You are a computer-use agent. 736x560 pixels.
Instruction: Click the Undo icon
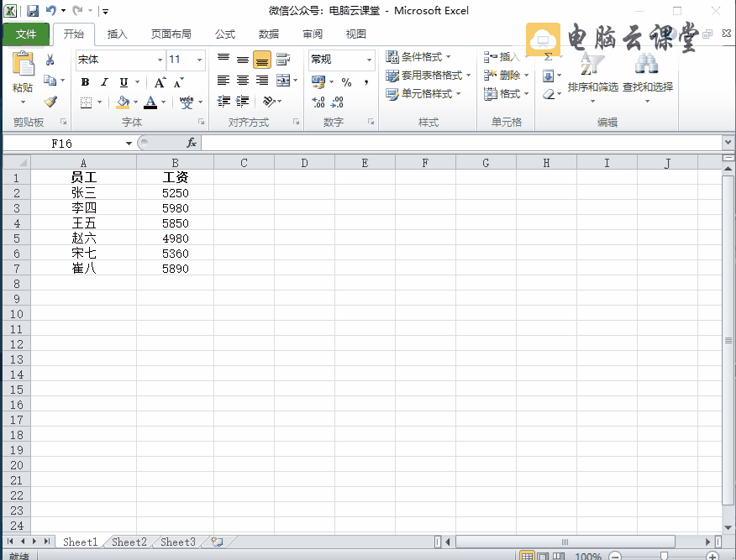coord(52,8)
